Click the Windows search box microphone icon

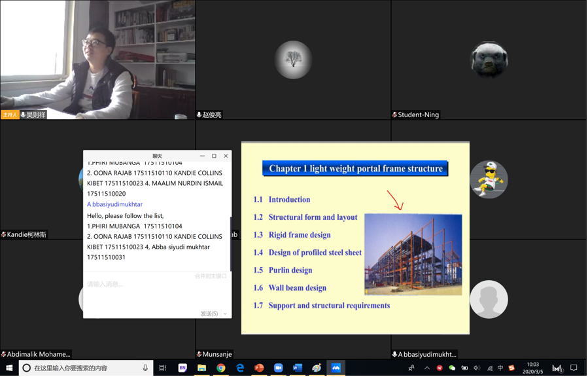[145, 368]
